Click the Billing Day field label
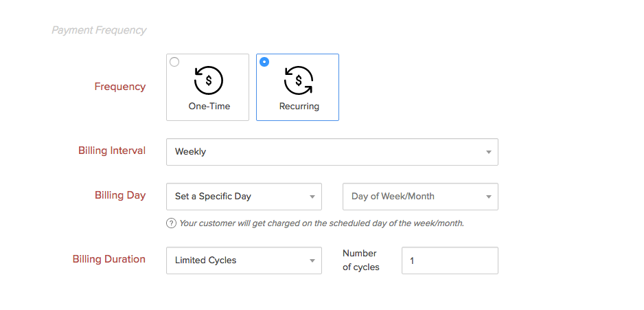This screenshot has width=644, height=310. tap(120, 195)
